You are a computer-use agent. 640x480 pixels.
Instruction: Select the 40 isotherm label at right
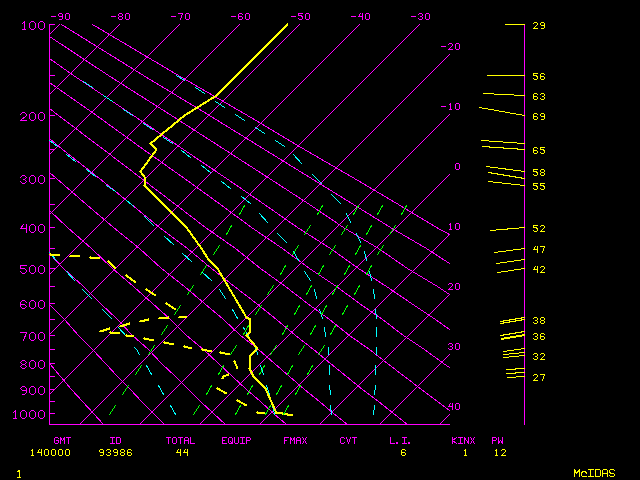point(455,407)
